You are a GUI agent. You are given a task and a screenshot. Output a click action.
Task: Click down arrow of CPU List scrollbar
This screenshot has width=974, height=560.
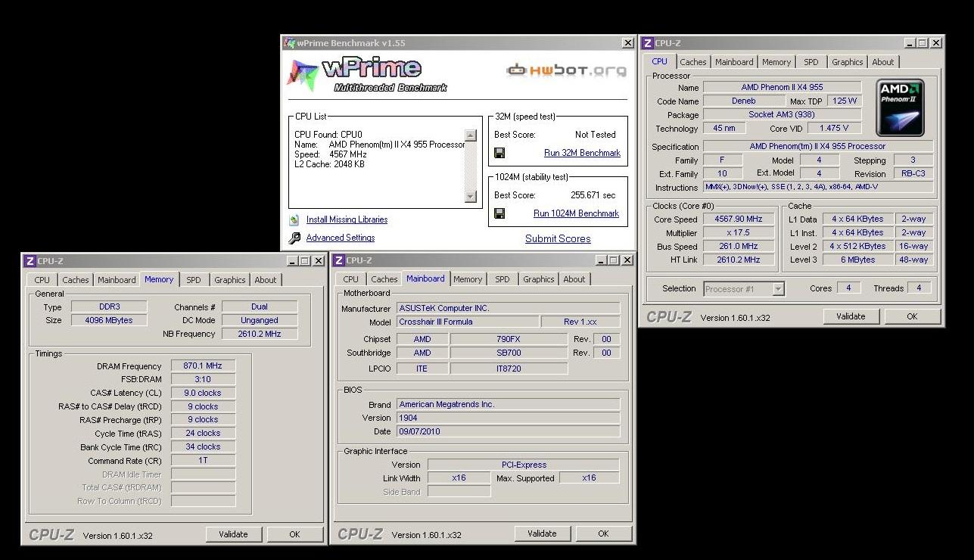470,197
